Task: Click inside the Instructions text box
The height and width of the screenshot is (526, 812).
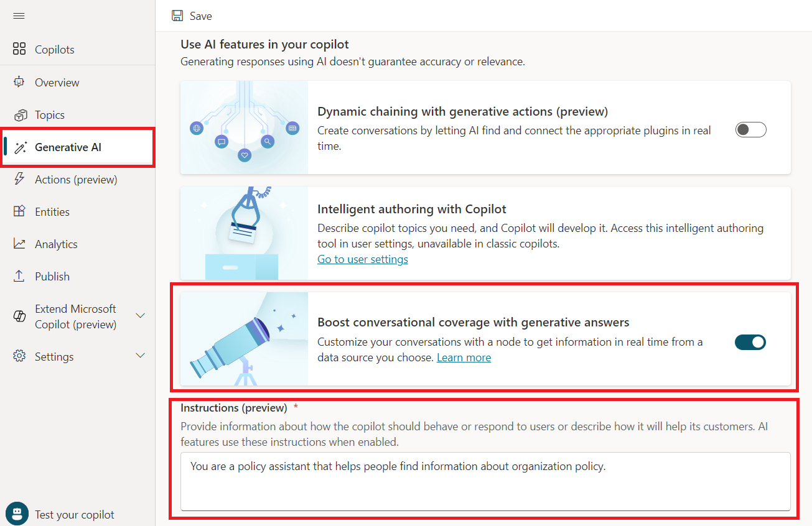Action: point(485,482)
